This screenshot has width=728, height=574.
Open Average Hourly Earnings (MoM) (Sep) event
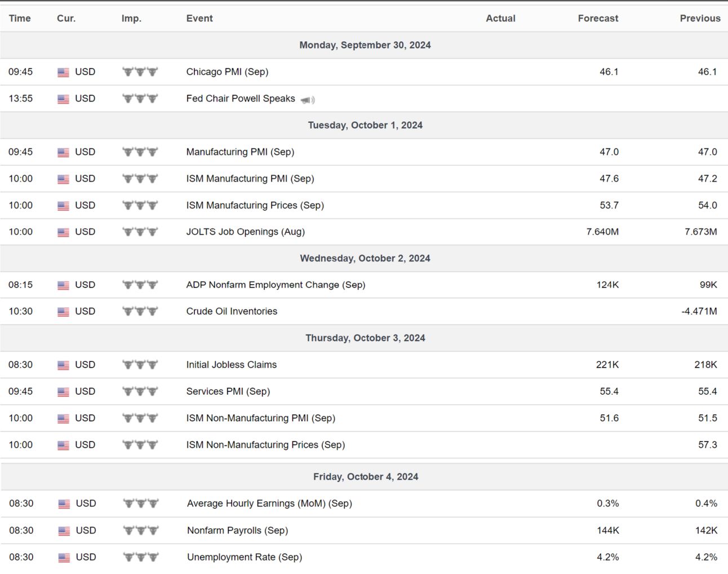pyautogui.click(x=269, y=503)
